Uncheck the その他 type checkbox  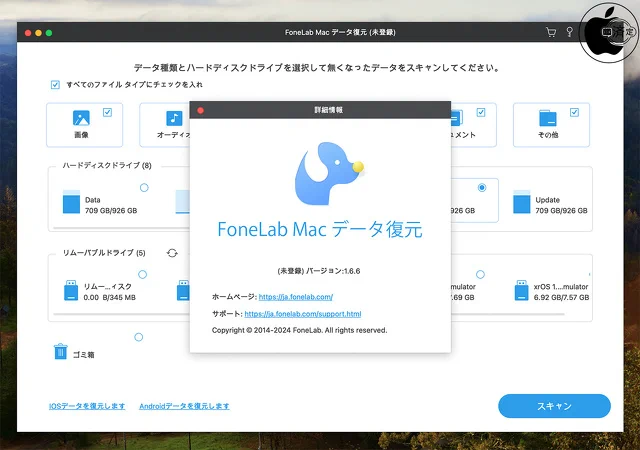[x=574, y=112]
